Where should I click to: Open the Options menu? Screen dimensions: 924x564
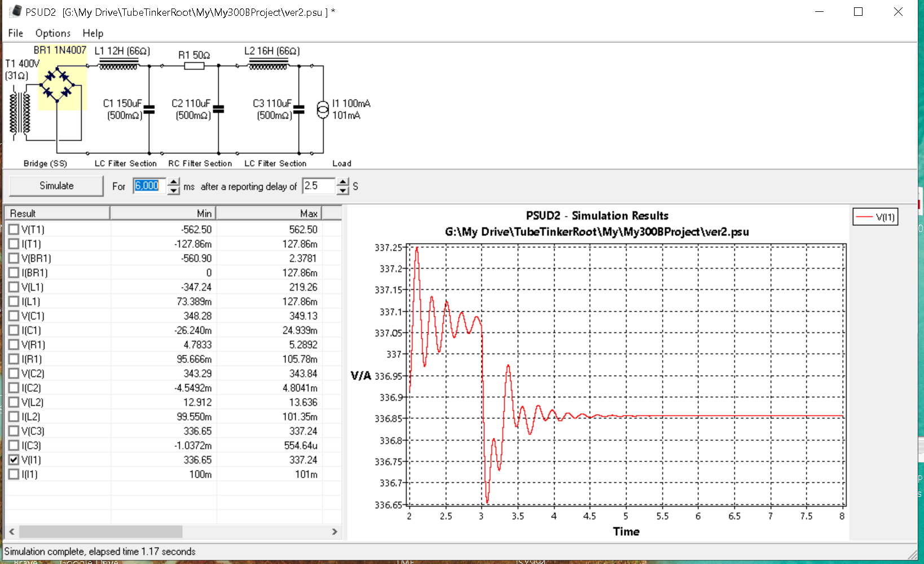pos(53,33)
